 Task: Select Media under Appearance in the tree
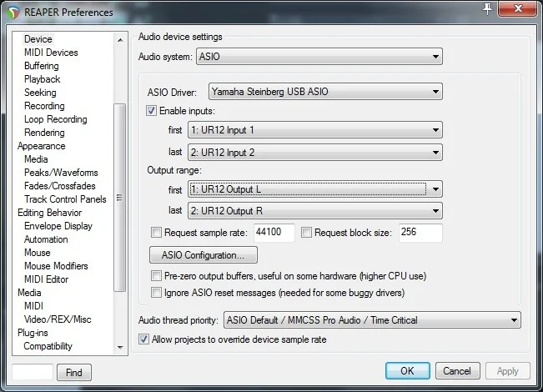tap(36, 159)
